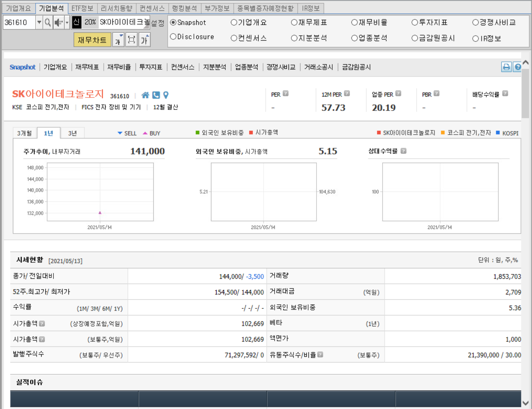This screenshot has height=409, width=532.
Task: Switch to the IR정보 top tab
Action: click(311, 8)
